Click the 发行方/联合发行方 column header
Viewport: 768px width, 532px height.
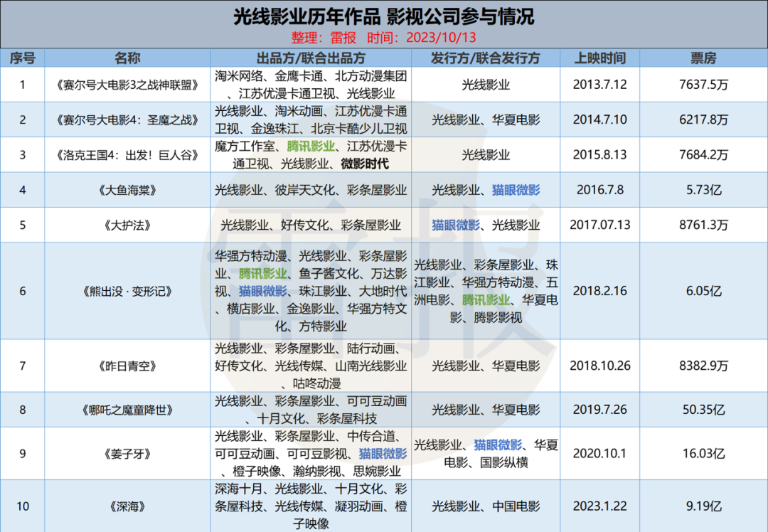click(486, 58)
